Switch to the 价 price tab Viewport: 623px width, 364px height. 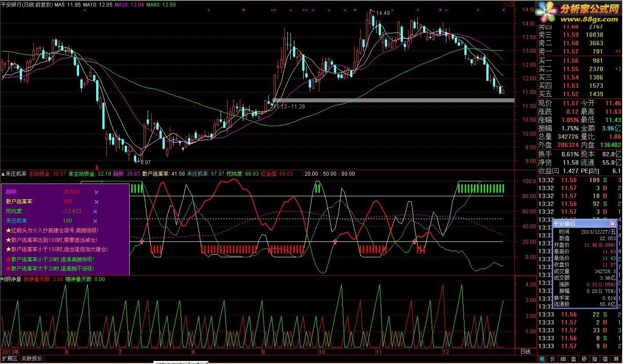coord(552,359)
